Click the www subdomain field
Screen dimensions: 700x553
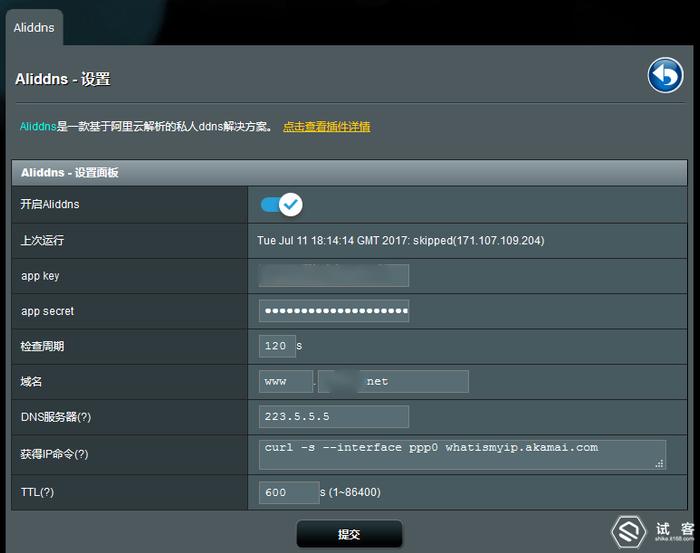click(286, 382)
